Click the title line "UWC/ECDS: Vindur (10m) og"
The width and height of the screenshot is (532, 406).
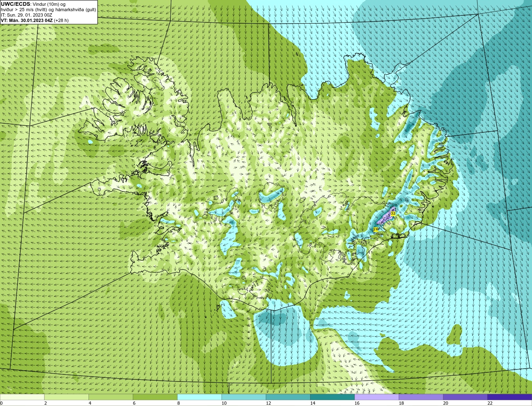click(x=33, y=4)
